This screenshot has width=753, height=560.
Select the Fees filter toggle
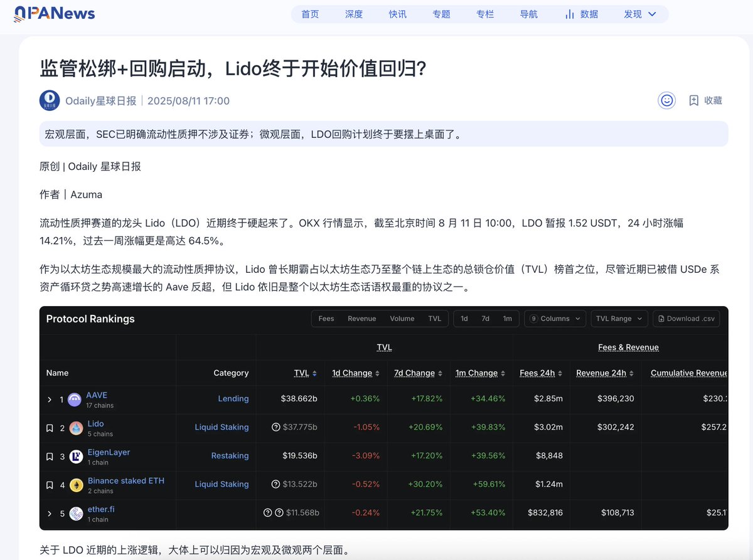[x=326, y=319]
